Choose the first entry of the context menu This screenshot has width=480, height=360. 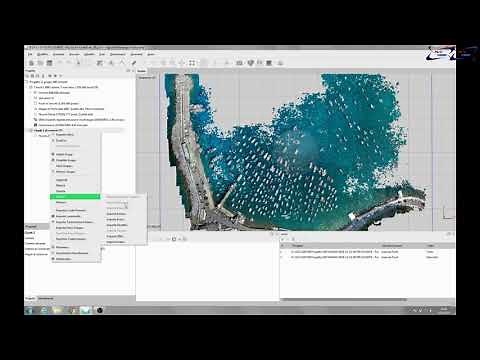(x=75, y=134)
